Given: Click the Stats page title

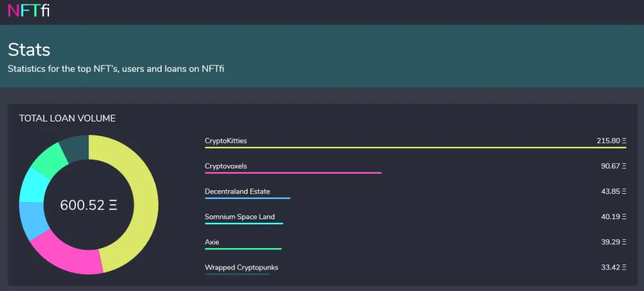Looking at the screenshot, I should point(29,50).
